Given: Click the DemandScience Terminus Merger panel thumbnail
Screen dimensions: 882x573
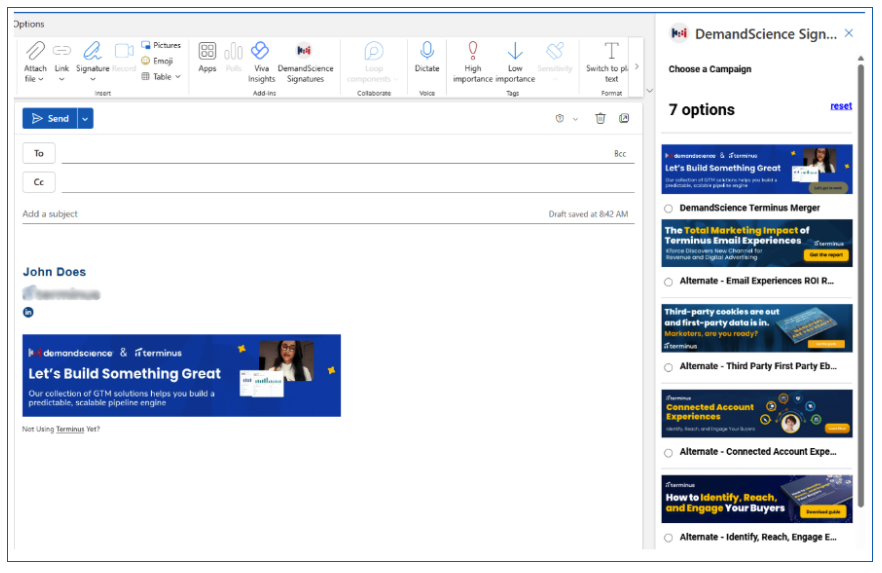Looking at the screenshot, I should click(757, 169).
